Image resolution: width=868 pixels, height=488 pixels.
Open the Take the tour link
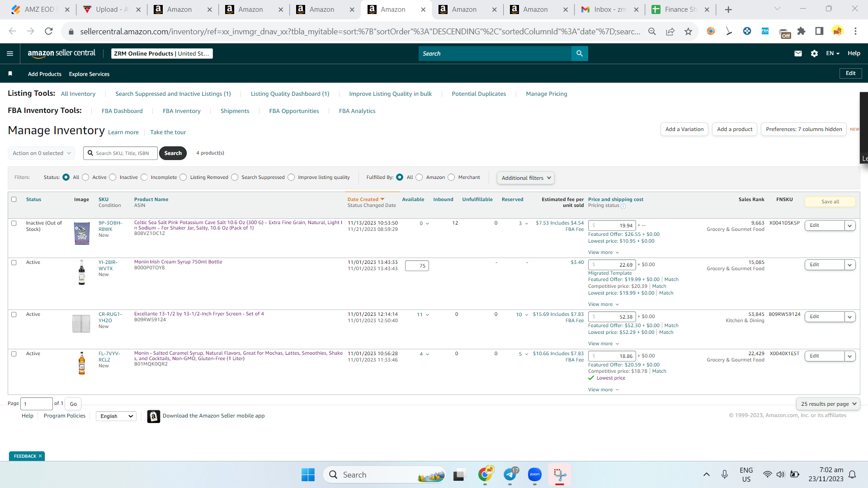tap(168, 132)
